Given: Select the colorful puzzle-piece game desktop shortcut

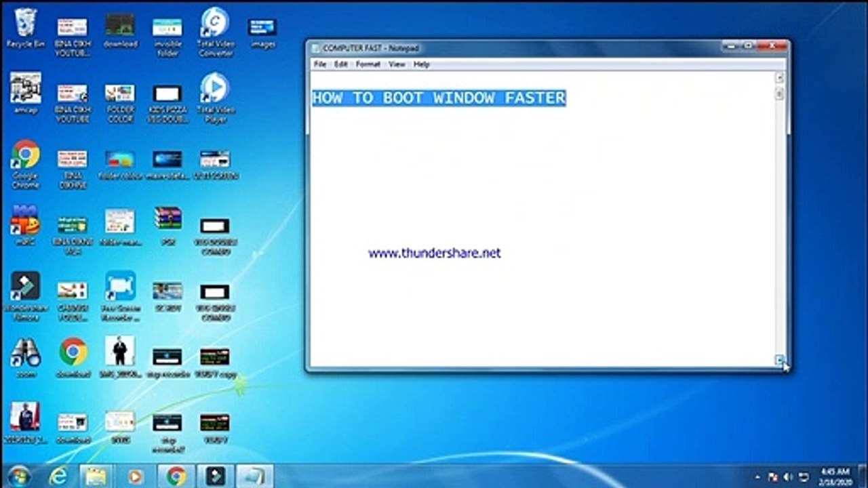Looking at the screenshot, I should click(25, 226).
